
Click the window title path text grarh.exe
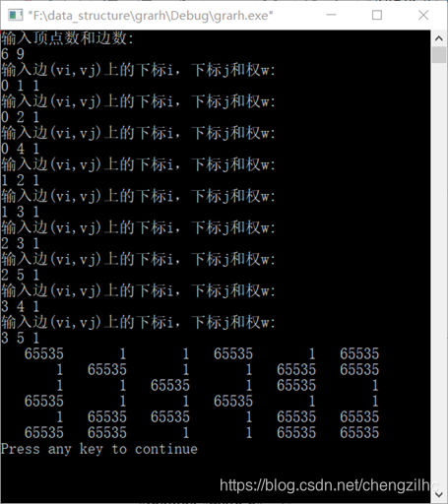coord(151,16)
